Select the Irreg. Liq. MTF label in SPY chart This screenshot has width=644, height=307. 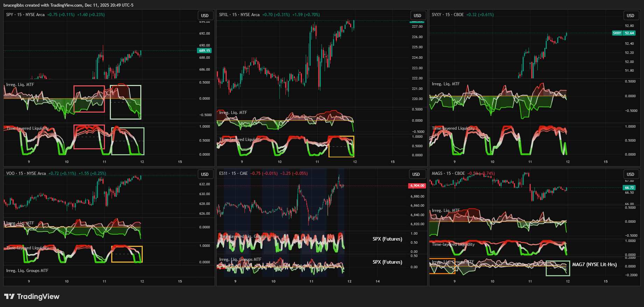(x=20, y=85)
